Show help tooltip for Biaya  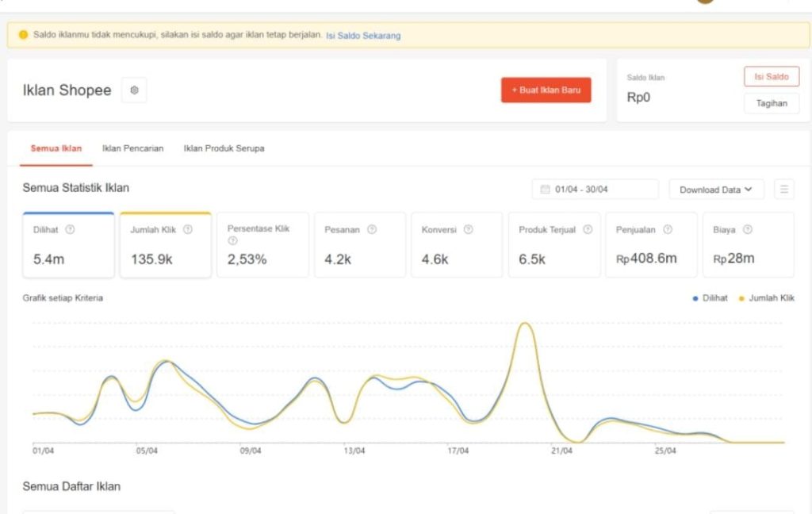pos(748,229)
